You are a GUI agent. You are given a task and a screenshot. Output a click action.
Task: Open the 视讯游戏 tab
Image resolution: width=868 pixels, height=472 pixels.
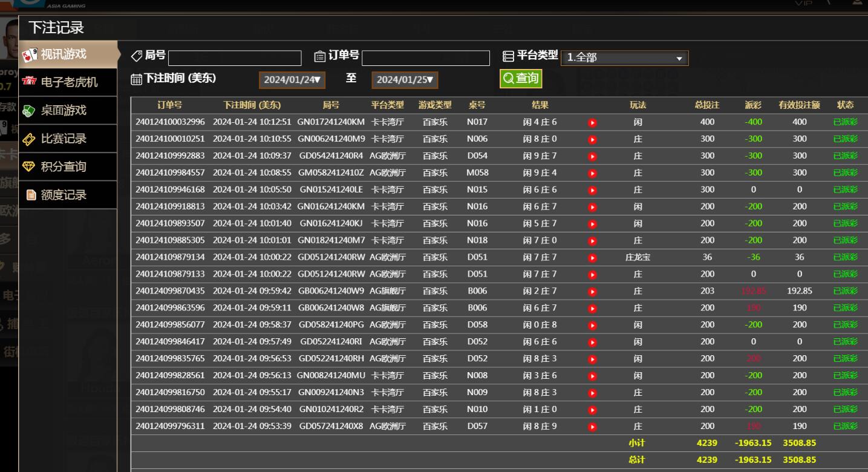click(68, 54)
